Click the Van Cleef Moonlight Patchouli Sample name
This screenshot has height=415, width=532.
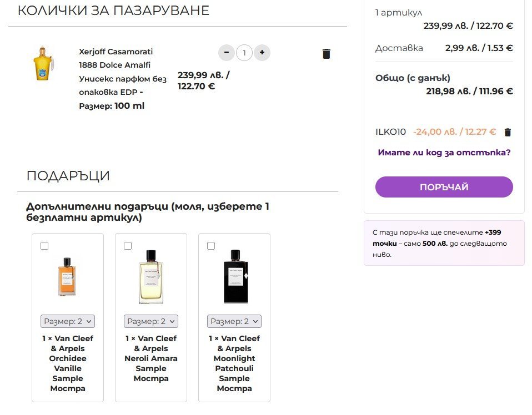point(234,363)
